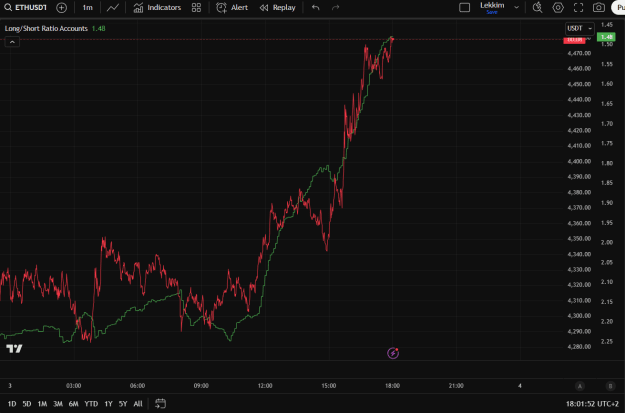This screenshot has width=625, height=413.
Task: Create a new Alert
Action: (232, 8)
